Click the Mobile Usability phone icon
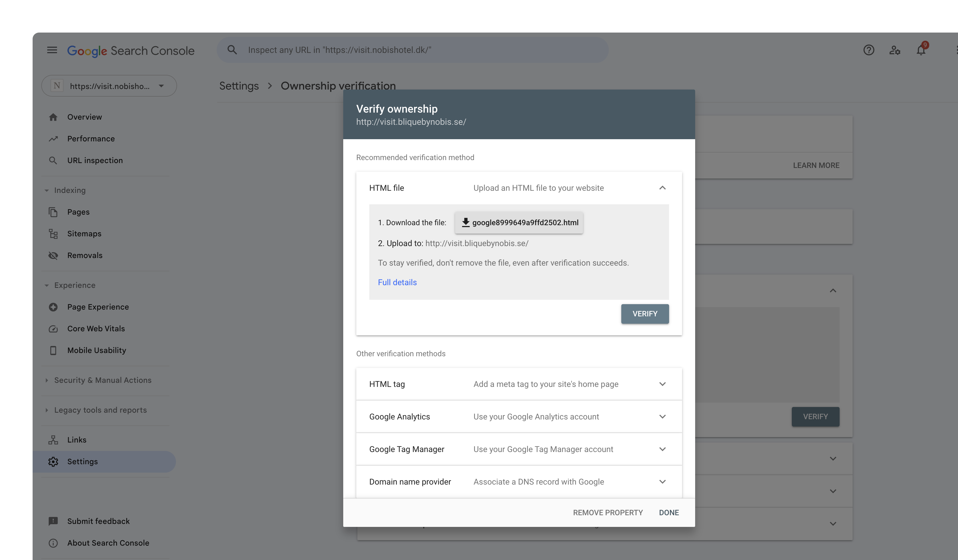Viewport: 958px width, 560px height. (x=53, y=350)
